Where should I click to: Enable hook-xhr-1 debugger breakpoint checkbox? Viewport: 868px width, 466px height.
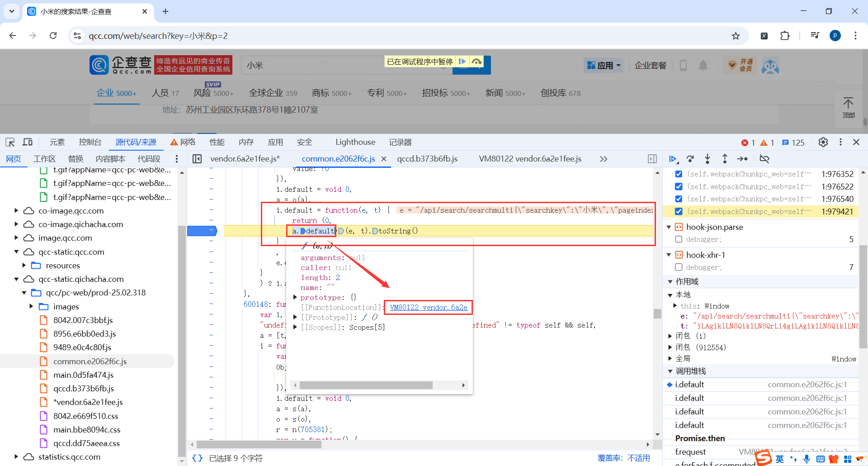[x=679, y=267]
